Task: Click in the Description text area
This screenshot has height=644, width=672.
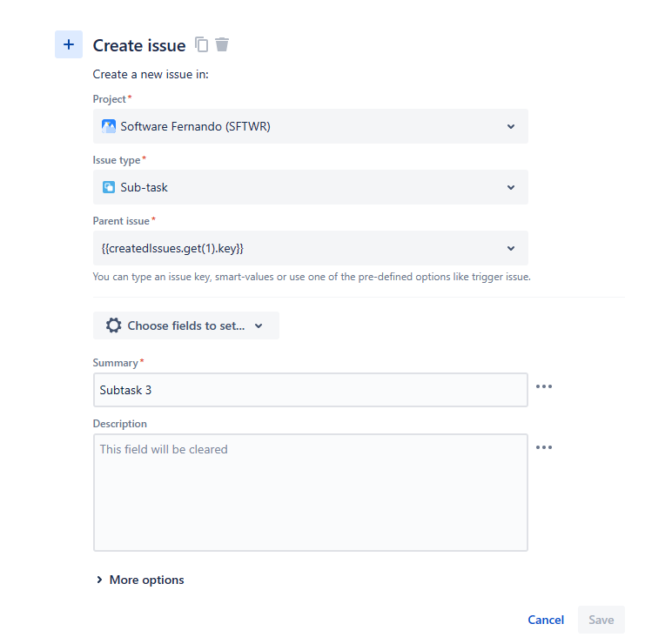Action: pyautogui.click(x=310, y=493)
